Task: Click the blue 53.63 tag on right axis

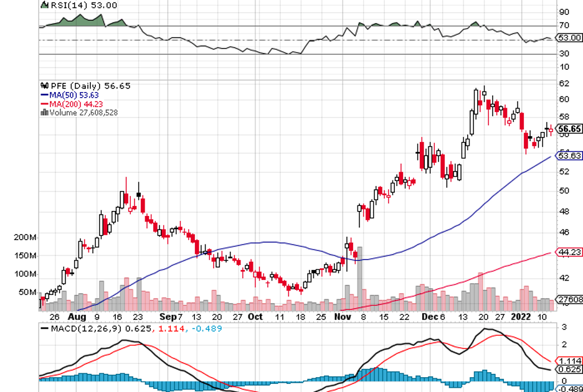Action: tap(569, 155)
